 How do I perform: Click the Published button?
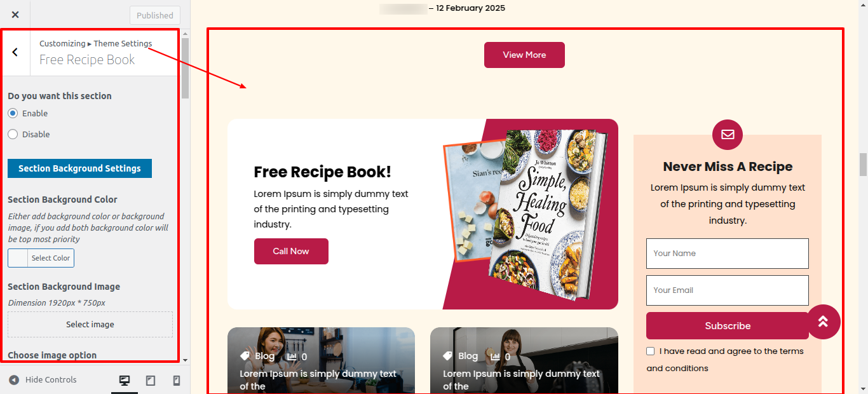[x=155, y=15]
